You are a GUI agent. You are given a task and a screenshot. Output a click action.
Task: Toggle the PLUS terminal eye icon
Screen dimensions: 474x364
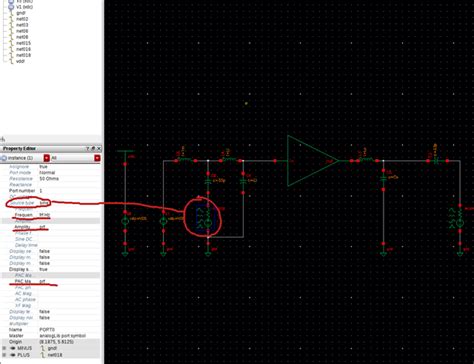coord(13,355)
